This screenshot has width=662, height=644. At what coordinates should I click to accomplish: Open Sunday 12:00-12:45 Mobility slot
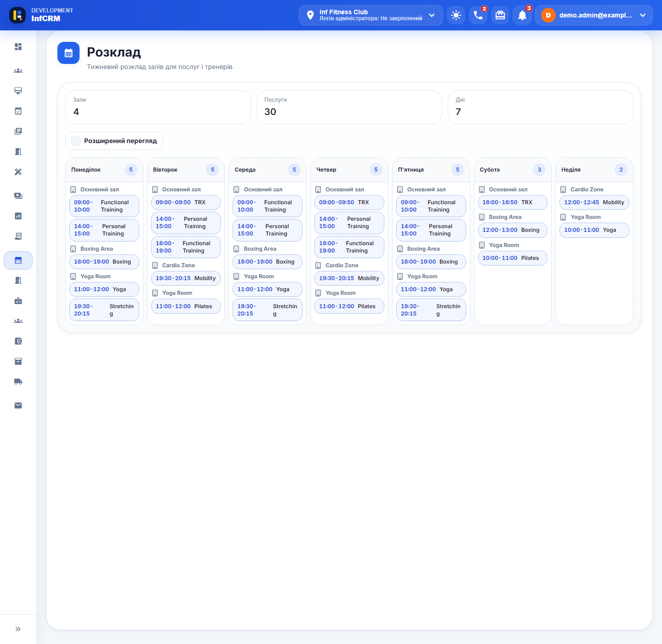(594, 202)
